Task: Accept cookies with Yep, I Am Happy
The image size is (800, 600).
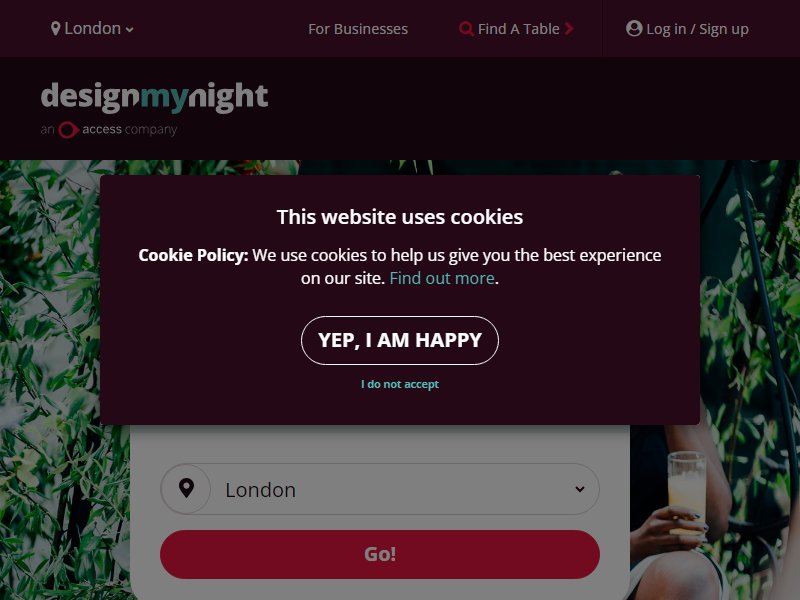Action: click(x=400, y=340)
